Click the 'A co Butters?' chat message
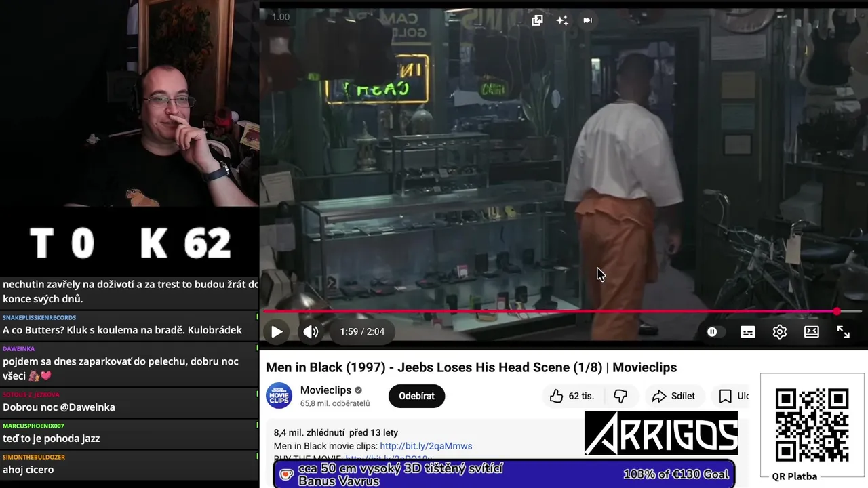Viewport: 868px width, 488px height. (x=122, y=330)
